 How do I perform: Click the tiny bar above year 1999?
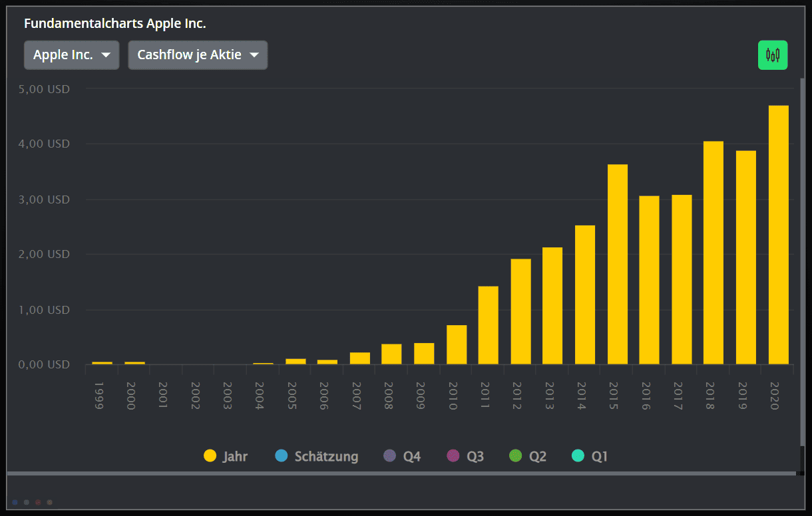102,363
